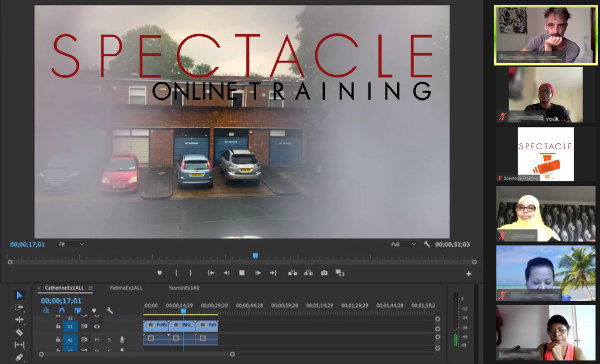This screenshot has height=364, width=600.
Task: Open the Fit zoom level dropdown
Action: point(71,244)
